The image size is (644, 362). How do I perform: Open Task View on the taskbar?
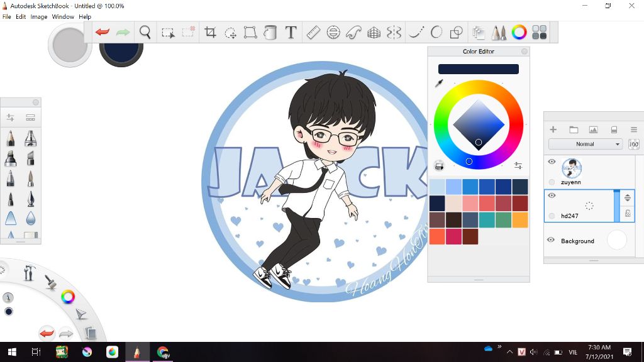tap(36, 352)
